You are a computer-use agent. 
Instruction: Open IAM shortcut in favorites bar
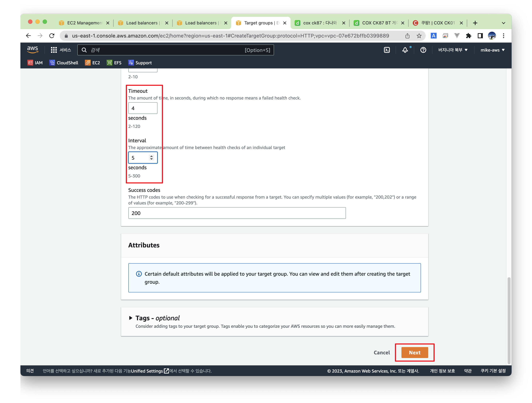pos(35,63)
